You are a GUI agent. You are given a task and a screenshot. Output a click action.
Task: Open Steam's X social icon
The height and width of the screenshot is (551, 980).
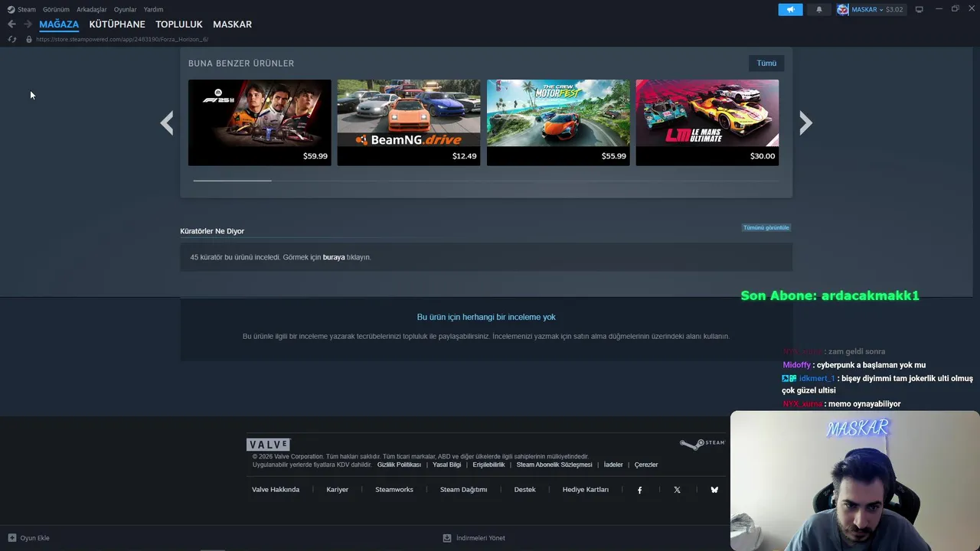[x=677, y=490]
